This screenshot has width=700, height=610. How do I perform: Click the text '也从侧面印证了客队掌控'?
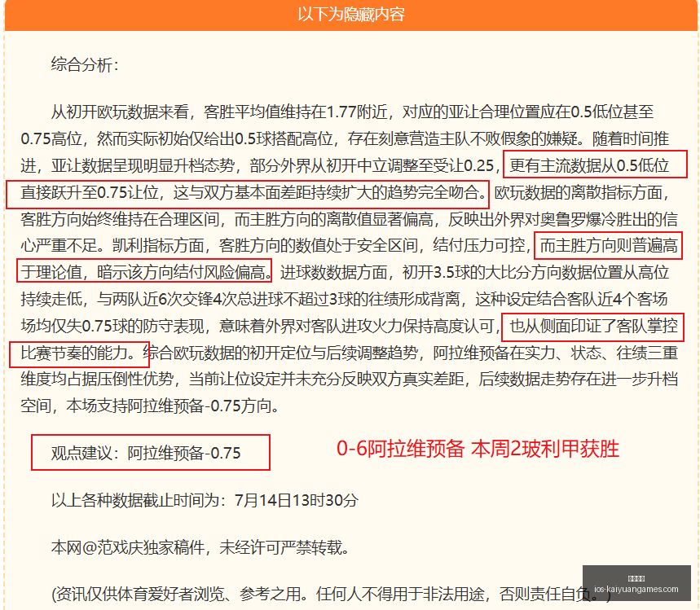tap(593, 326)
